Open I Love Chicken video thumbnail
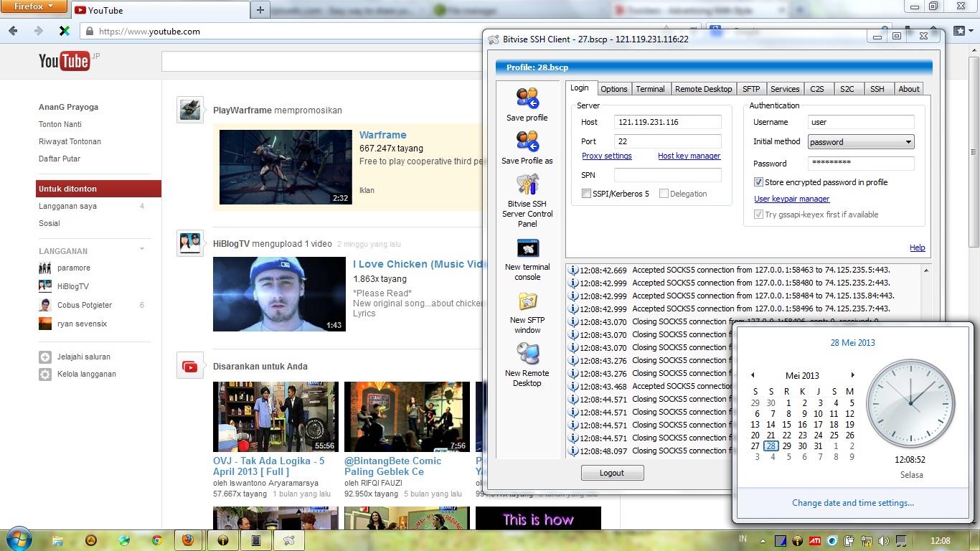Image resolution: width=980 pixels, height=551 pixels. [x=279, y=294]
